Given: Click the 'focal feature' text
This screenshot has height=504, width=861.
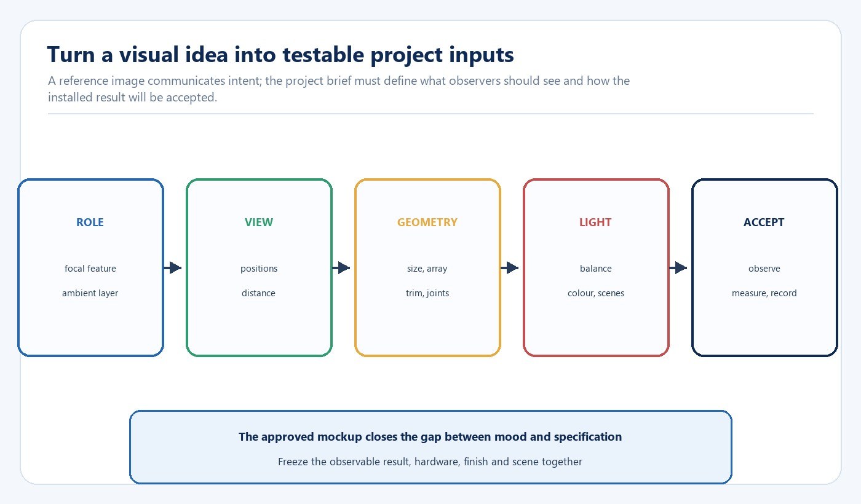Looking at the screenshot, I should point(90,269).
